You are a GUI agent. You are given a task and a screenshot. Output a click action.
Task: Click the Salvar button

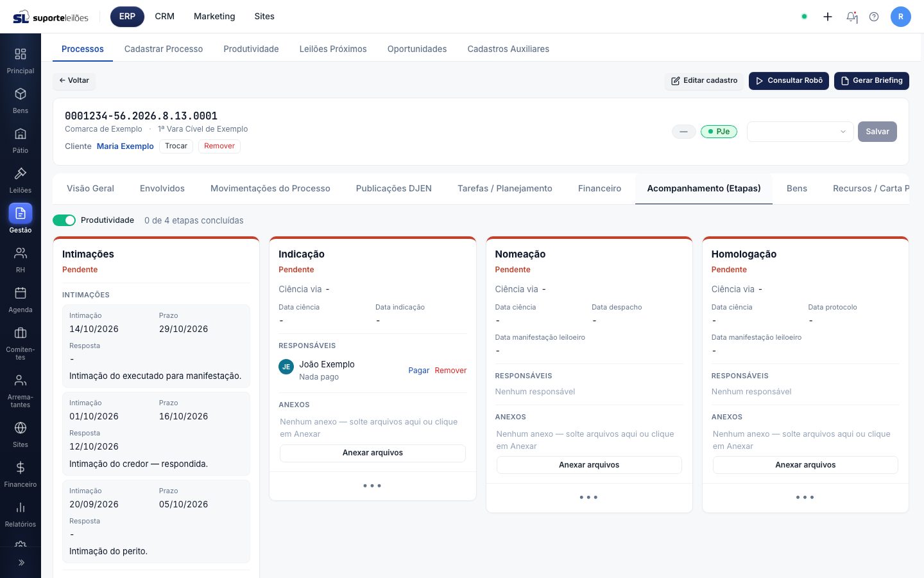coord(877,132)
